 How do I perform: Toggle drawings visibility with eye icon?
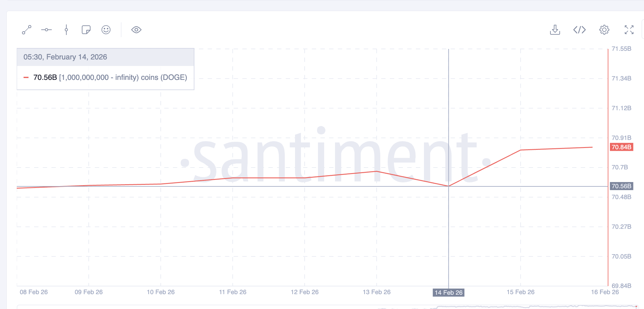[x=136, y=30]
